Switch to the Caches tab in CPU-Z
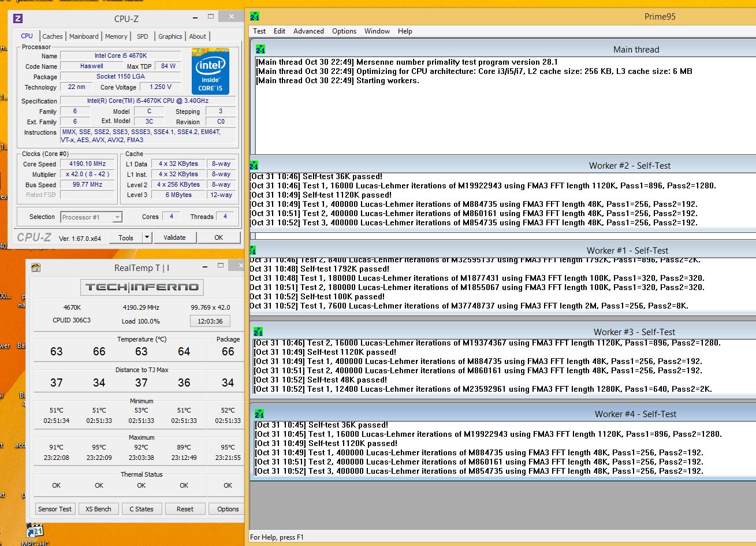 coord(53,36)
